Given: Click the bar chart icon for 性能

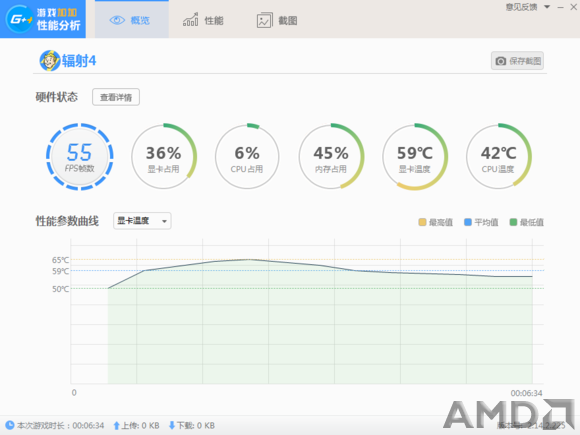Looking at the screenshot, I should coord(191,20).
